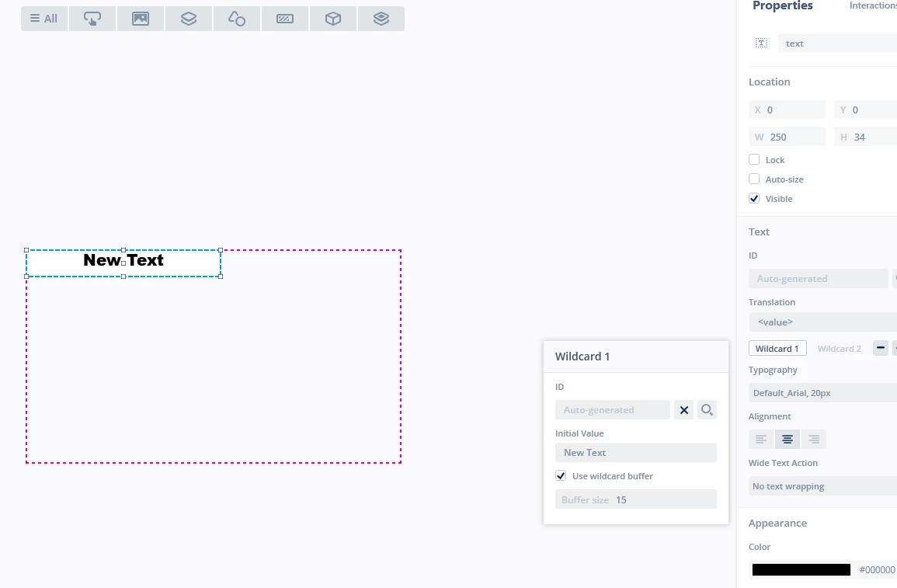
Task: Click the Y location field
Action: (865, 110)
